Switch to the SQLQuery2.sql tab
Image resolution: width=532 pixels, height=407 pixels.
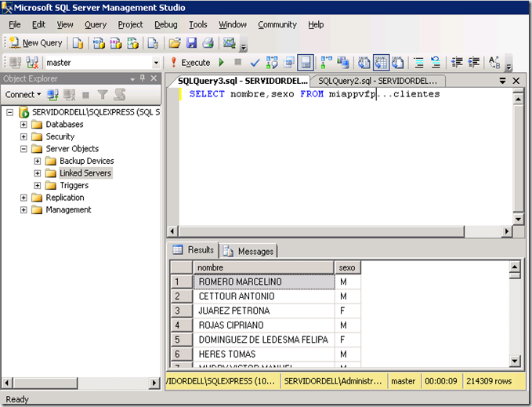click(378, 81)
